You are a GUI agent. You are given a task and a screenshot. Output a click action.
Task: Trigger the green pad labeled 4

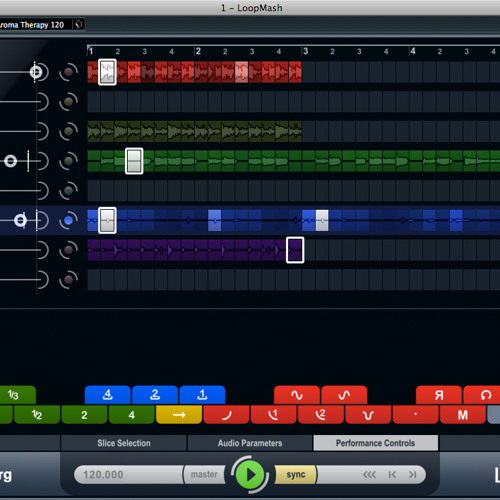point(132,415)
